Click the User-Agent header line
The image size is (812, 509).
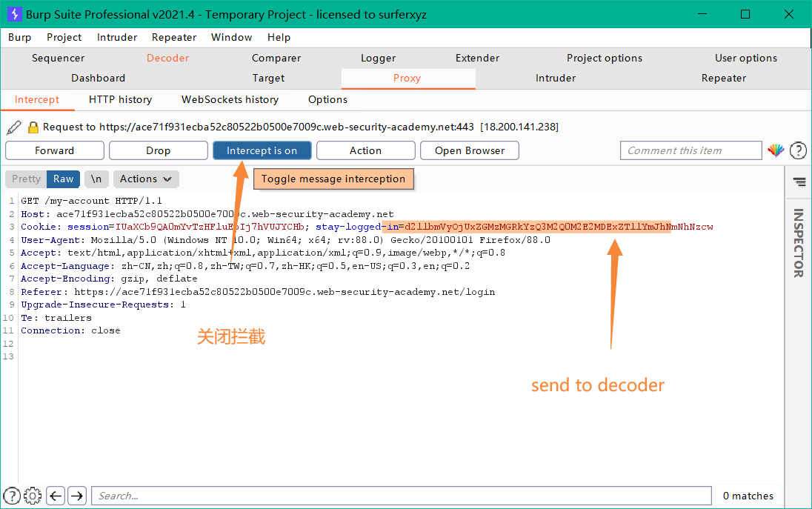coord(285,240)
